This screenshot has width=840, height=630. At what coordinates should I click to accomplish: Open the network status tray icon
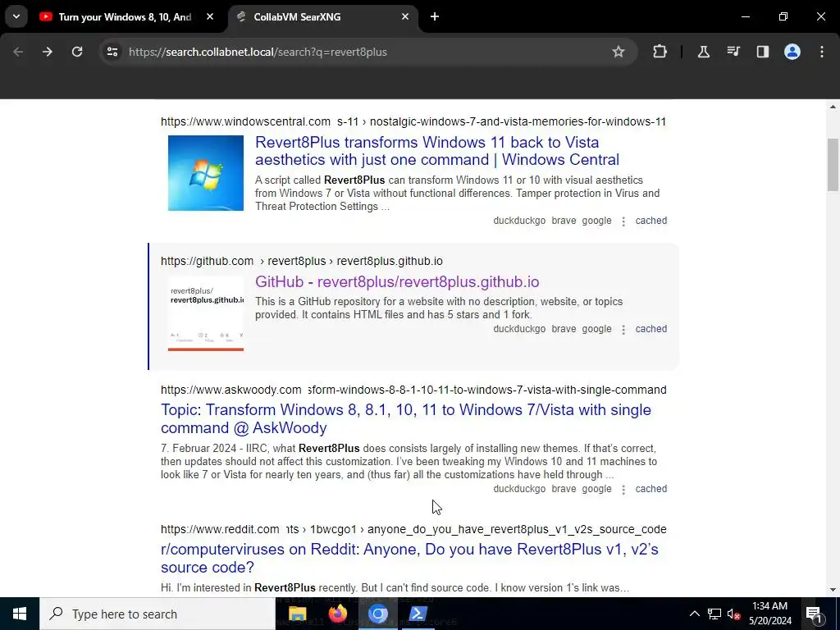pos(714,614)
